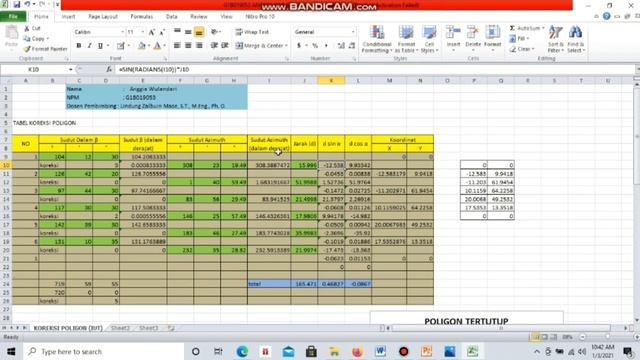This screenshot has height=360, width=640.
Task: Click the orientation icon
Action: (214, 32)
